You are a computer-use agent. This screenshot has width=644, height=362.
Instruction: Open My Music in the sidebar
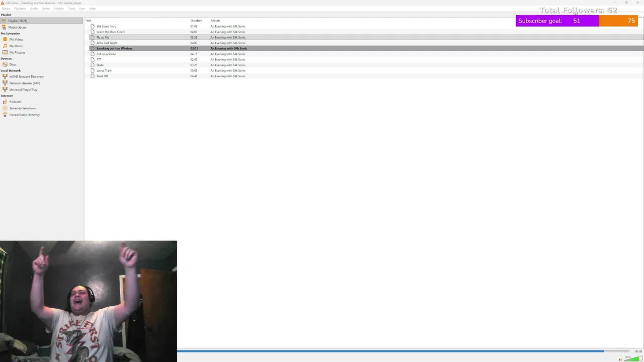point(16,46)
